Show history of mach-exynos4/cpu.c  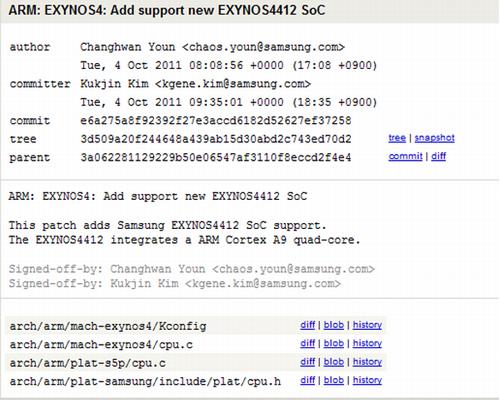click(x=367, y=343)
